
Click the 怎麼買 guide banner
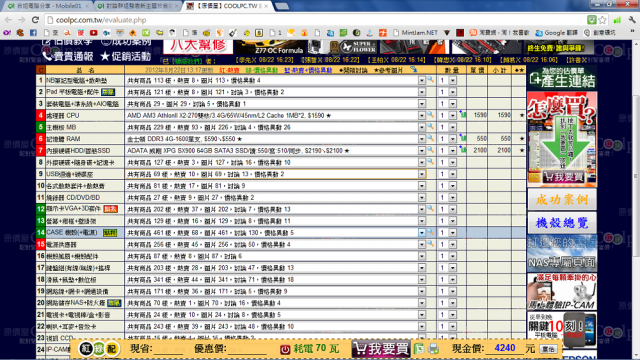pyautogui.click(x=562, y=139)
